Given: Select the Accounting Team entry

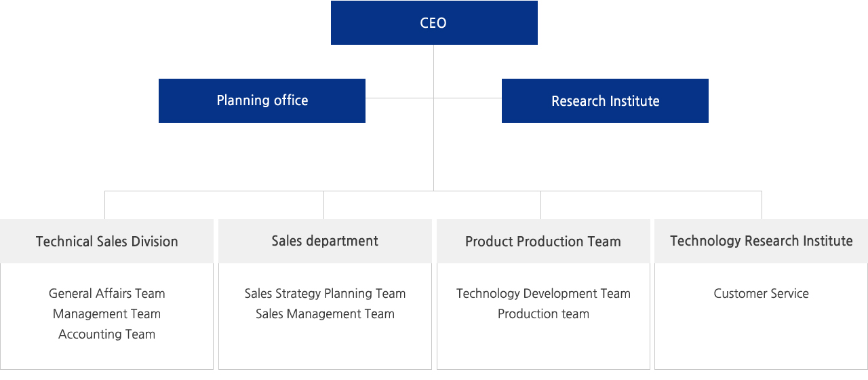Looking at the screenshot, I should click(x=107, y=334).
